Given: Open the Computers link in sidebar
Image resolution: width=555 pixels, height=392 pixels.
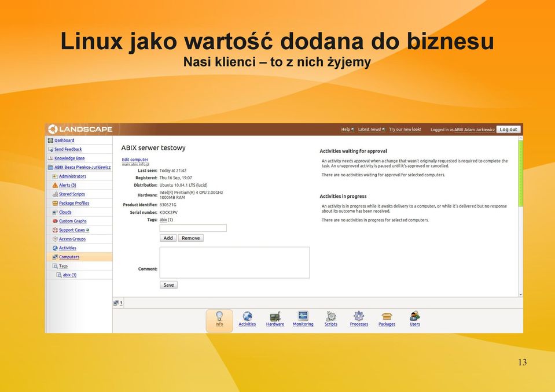Looking at the screenshot, I should pyautogui.click(x=69, y=257).
